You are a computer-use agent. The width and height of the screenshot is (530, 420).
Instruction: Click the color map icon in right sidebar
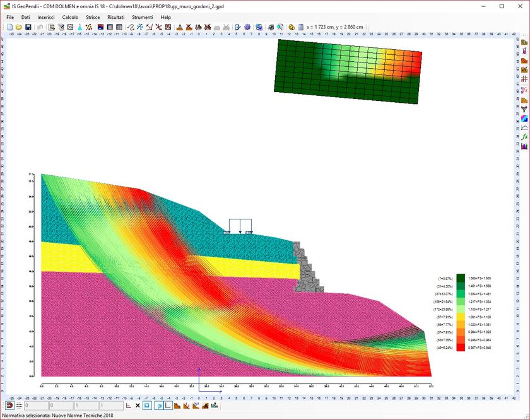point(524,119)
